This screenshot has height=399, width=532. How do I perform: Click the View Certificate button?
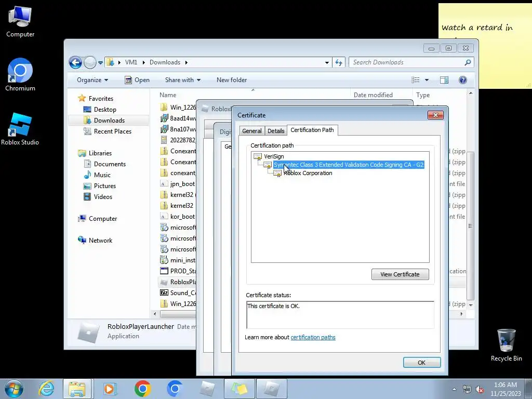[x=400, y=274]
